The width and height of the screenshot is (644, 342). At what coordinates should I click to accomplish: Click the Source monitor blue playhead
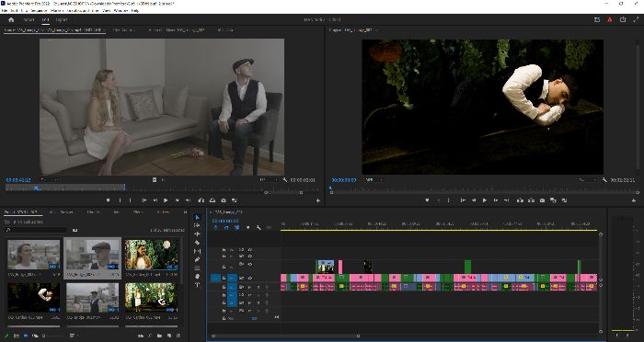tap(36, 188)
